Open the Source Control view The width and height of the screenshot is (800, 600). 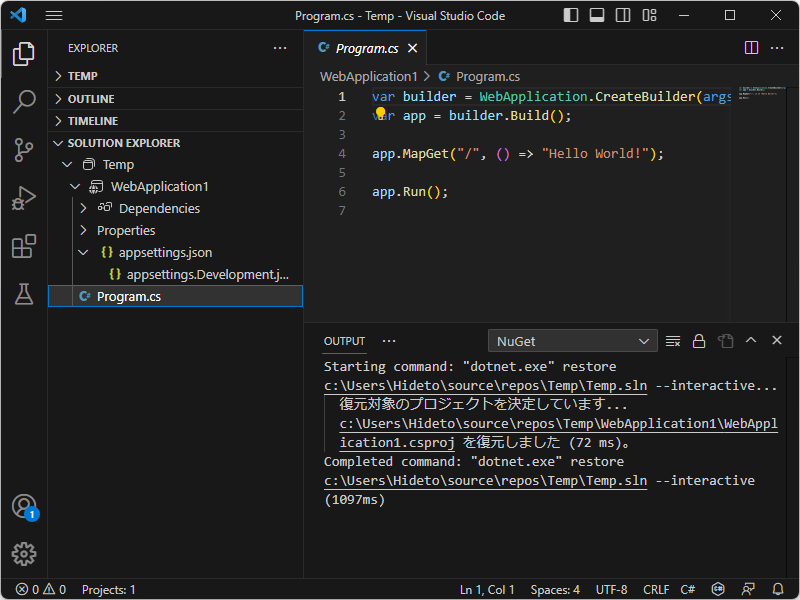pos(24,150)
